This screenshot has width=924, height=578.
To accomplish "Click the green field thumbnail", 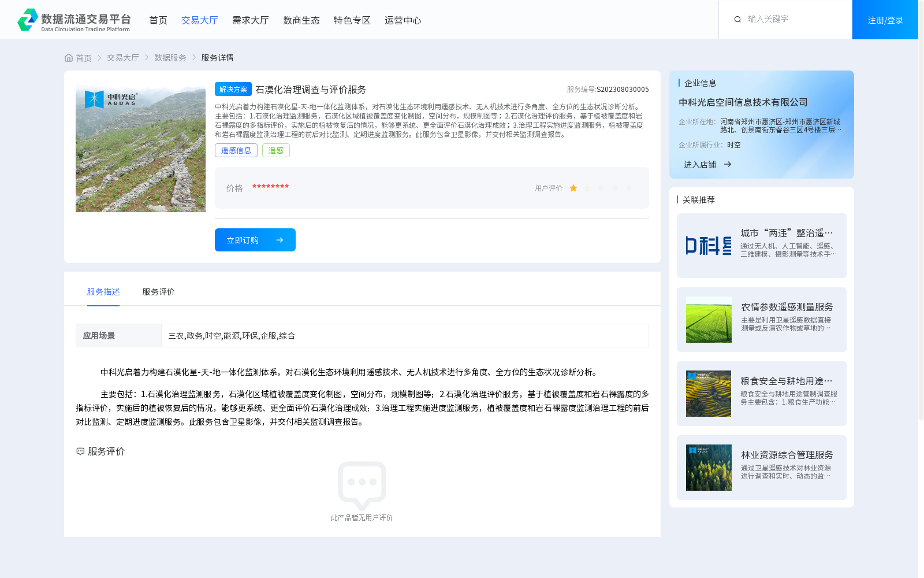I will click(x=709, y=320).
